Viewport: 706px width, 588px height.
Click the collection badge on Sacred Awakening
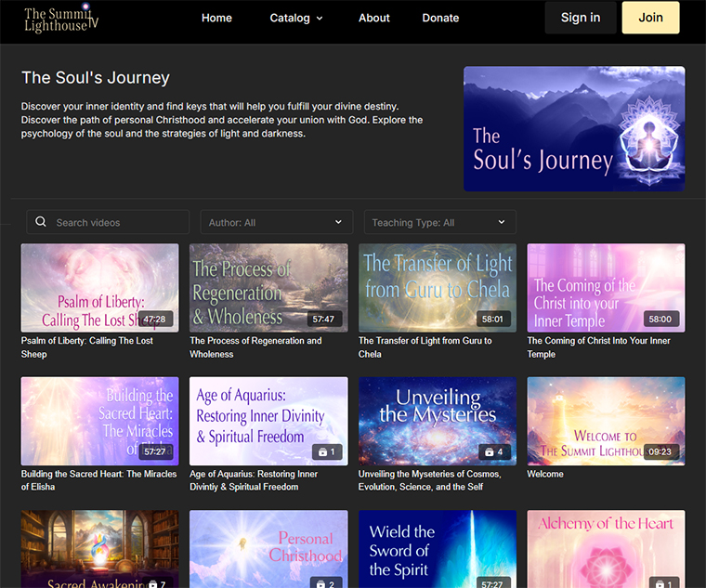(x=158, y=583)
